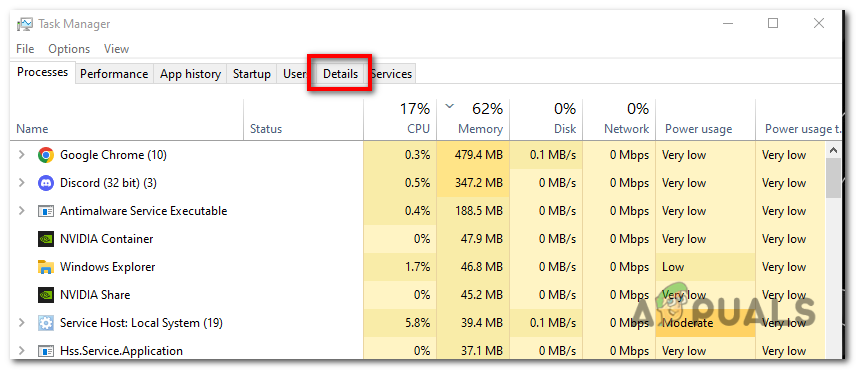Switch to the Details tab
The height and width of the screenshot is (370, 856).
point(341,74)
